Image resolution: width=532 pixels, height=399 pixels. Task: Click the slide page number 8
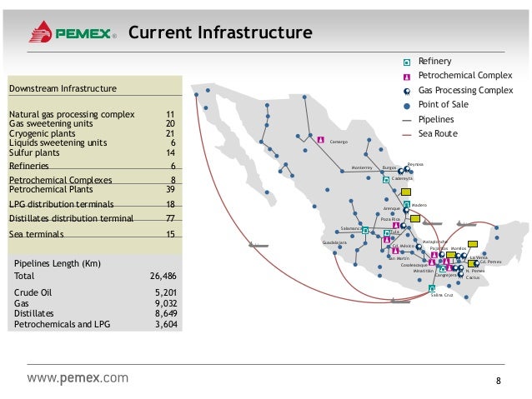[499, 381]
